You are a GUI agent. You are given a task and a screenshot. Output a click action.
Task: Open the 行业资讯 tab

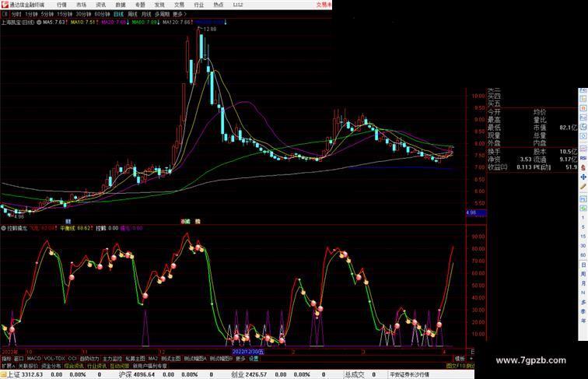pos(96,366)
